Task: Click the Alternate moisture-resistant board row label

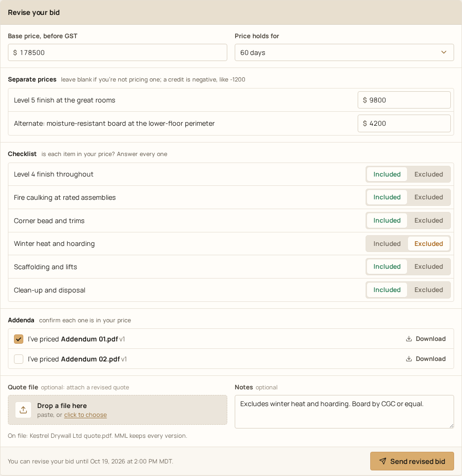Action: click(114, 123)
